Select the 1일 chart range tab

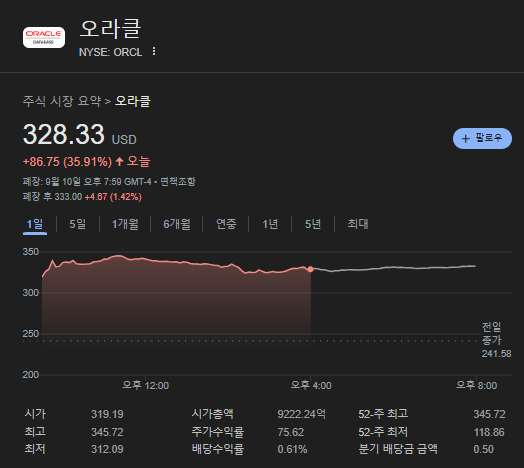coord(35,224)
